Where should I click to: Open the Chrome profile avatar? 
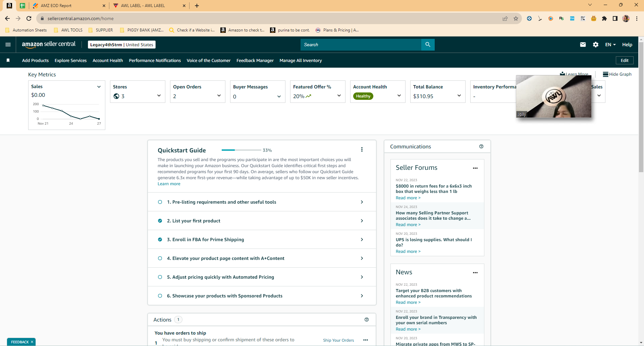[x=626, y=18]
